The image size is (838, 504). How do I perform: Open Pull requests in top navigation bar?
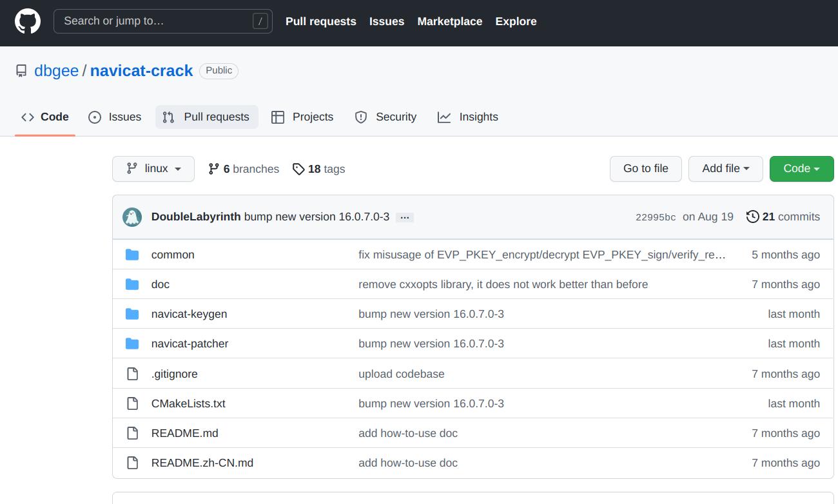click(321, 21)
